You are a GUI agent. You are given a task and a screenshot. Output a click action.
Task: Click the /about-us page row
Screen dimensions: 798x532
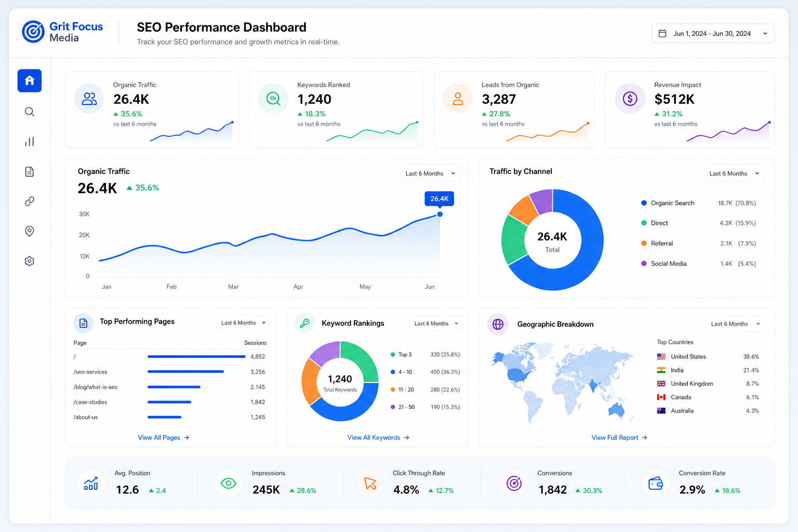tap(169, 417)
